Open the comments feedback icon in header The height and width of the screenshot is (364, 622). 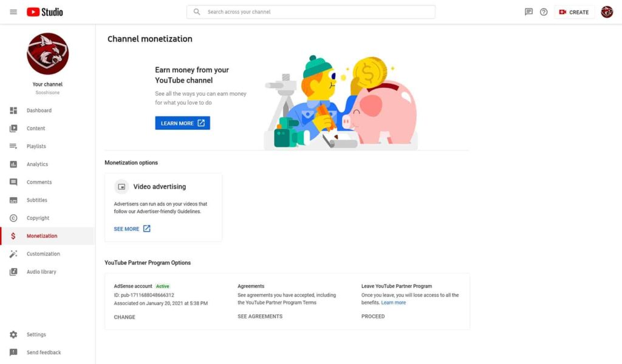tap(528, 12)
